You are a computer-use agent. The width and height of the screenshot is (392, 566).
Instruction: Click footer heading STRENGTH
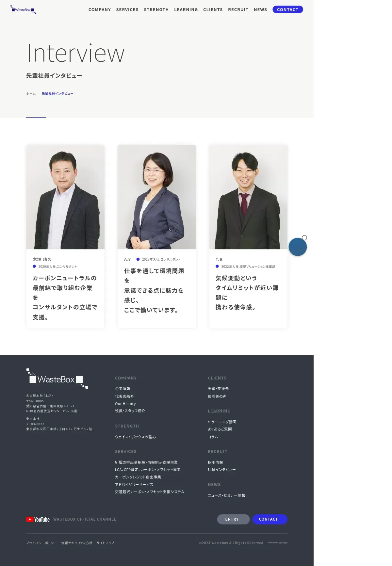coord(127,426)
